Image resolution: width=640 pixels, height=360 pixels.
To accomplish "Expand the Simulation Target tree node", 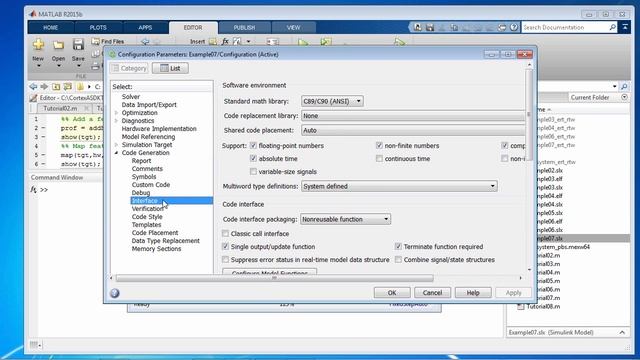I will coord(116,145).
